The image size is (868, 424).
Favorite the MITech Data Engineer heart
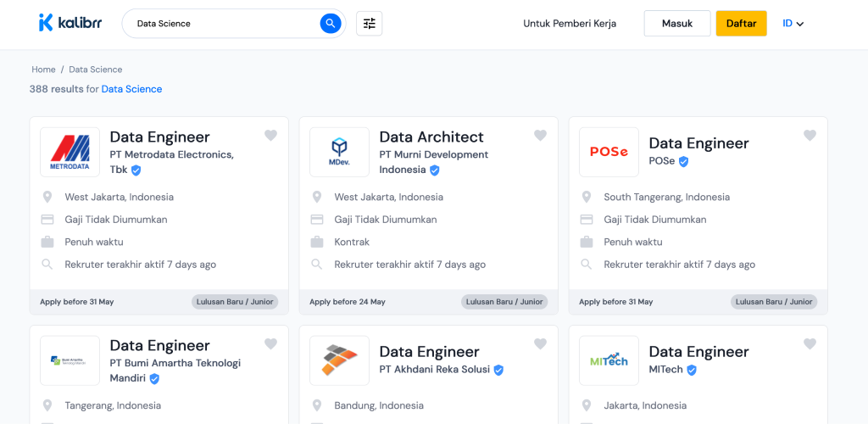coord(810,343)
